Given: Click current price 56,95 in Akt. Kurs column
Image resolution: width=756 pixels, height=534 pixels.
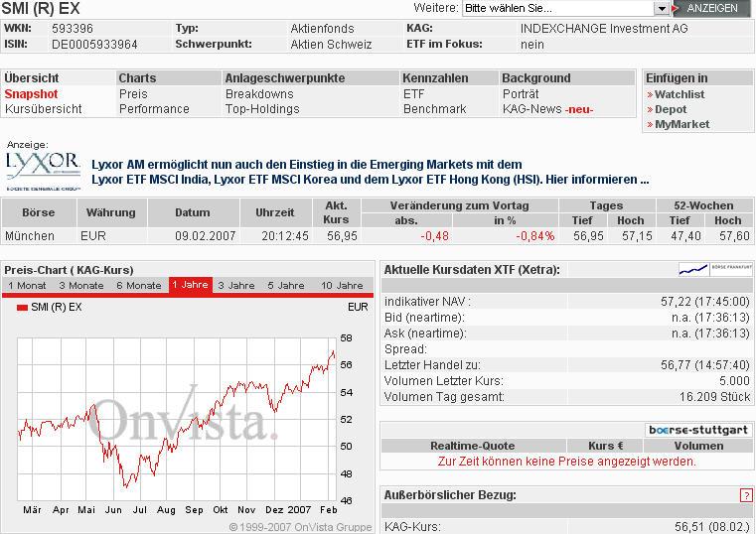Looking at the screenshot, I should 342,236.
